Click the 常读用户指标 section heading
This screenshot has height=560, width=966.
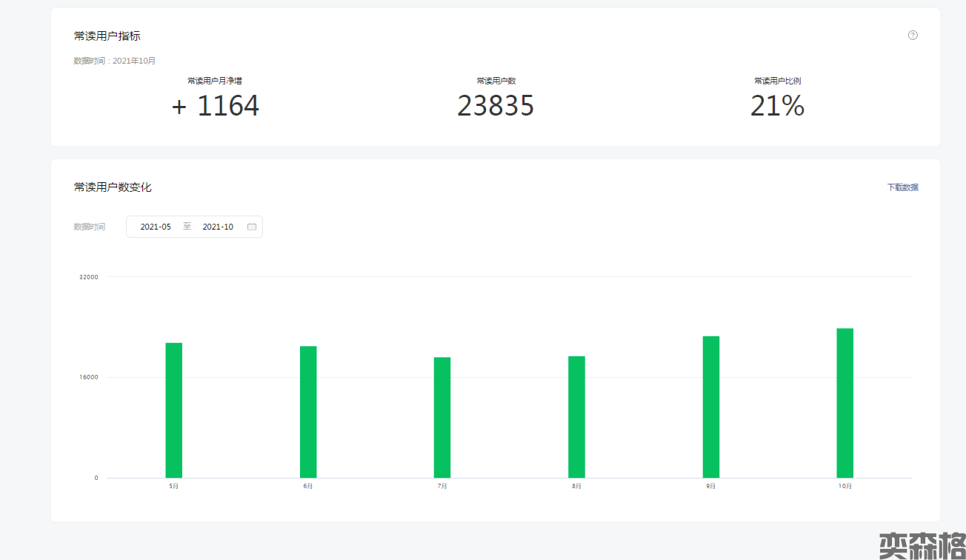pos(107,36)
